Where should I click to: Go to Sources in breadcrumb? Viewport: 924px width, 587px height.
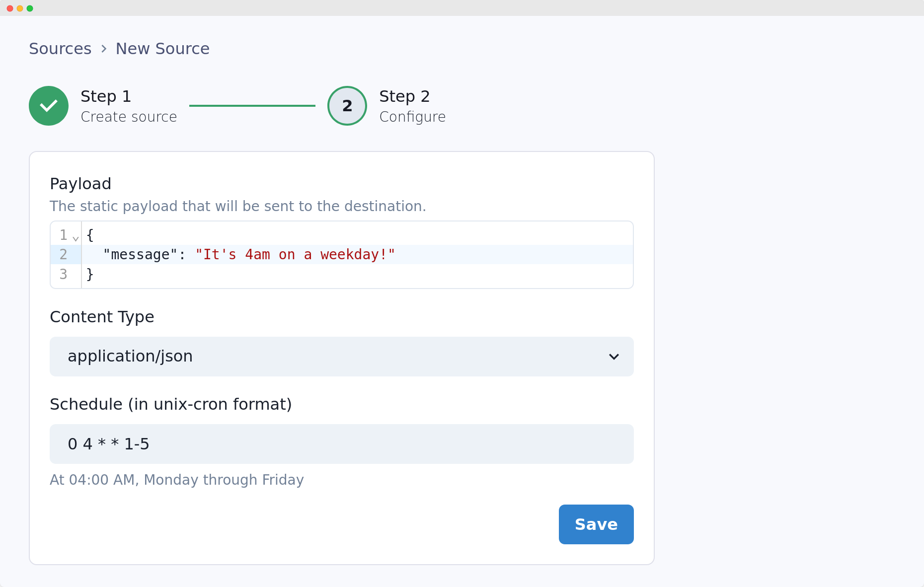point(60,49)
